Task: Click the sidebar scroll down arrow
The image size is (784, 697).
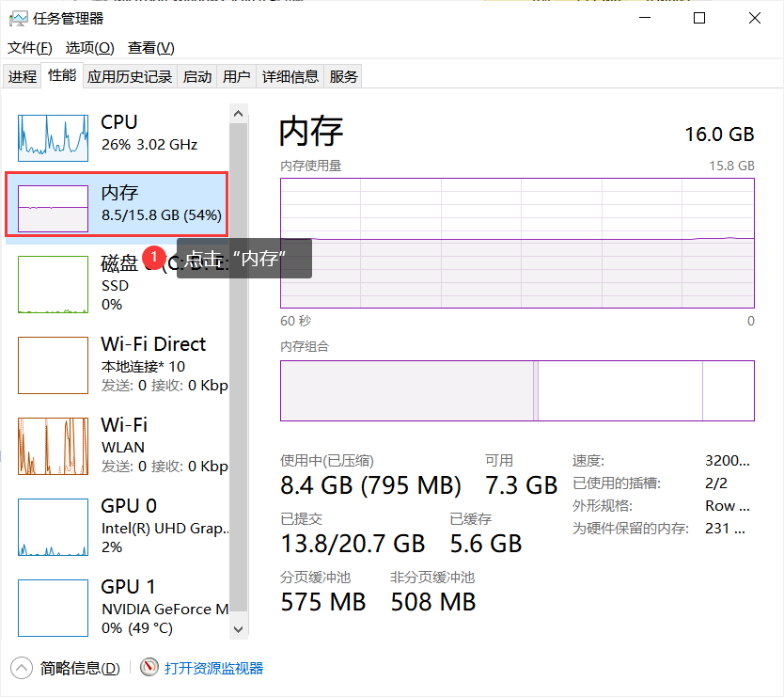Action: (239, 629)
